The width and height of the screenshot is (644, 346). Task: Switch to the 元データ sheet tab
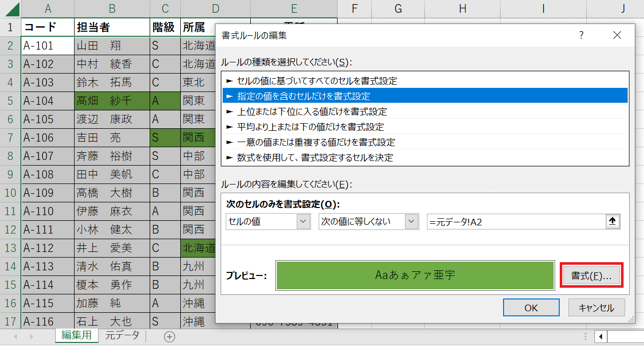[122, 336]
